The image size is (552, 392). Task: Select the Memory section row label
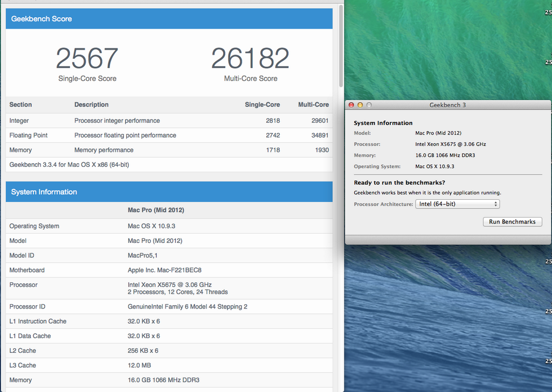20,150
